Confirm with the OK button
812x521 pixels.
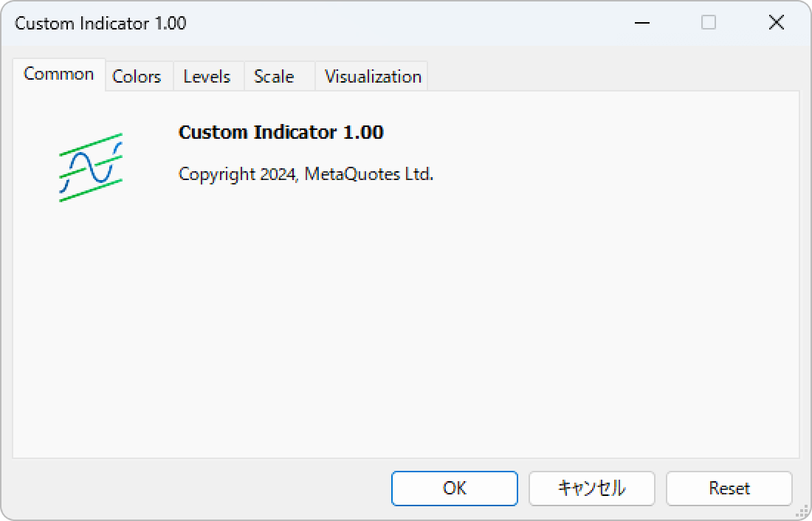pyautogui.click(x=455, y=489)
